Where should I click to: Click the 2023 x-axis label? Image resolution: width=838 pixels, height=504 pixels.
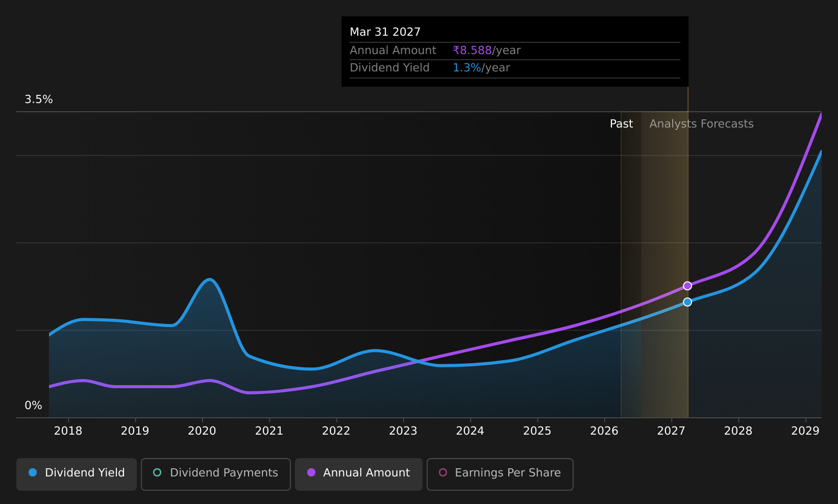[x=403, y=431]
